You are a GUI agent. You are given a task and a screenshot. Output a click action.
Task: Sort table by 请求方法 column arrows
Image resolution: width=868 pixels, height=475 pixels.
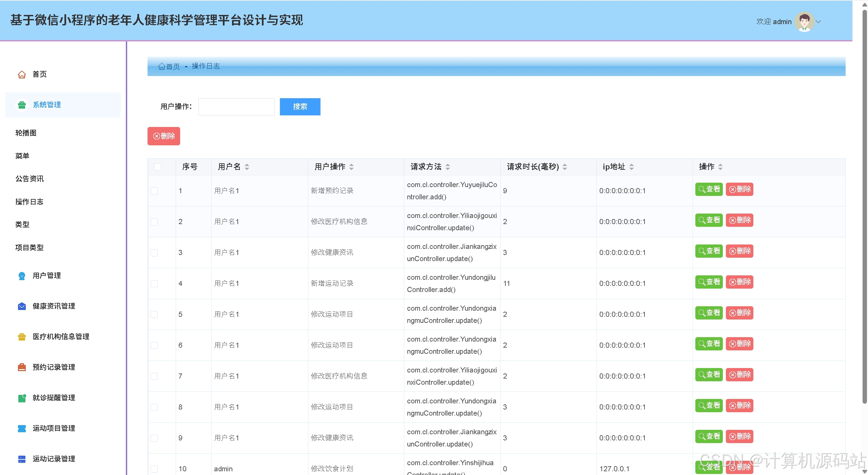coord(448,167)
